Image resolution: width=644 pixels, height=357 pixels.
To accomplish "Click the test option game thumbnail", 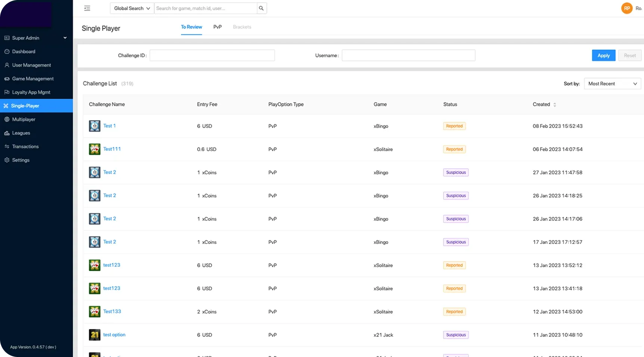I will click(95, 335).
